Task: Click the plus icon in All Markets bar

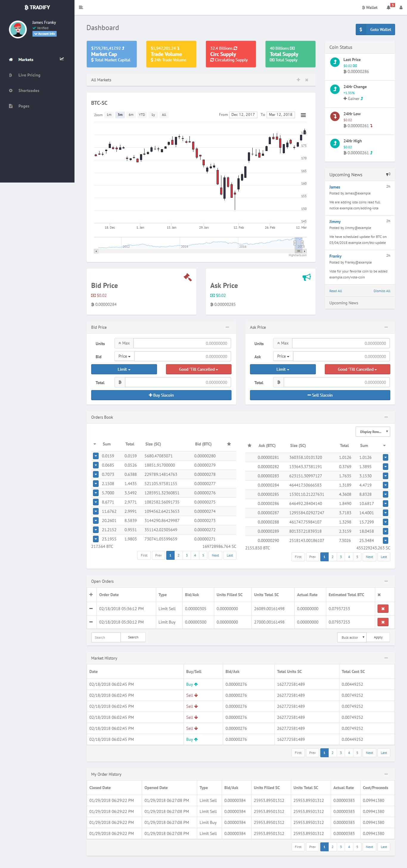Action: click(298, 80)
